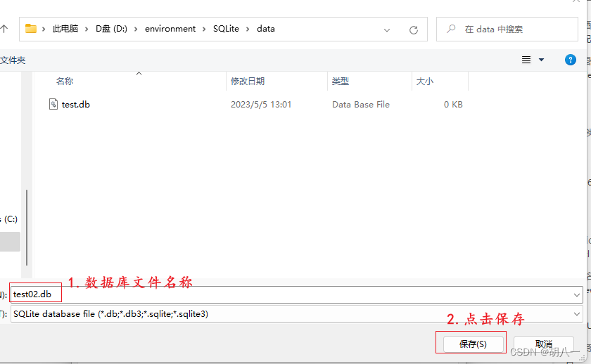Select the (C:) drive in navigation pane
Screen dimensions: 591x364
click(x=9, y=219)
